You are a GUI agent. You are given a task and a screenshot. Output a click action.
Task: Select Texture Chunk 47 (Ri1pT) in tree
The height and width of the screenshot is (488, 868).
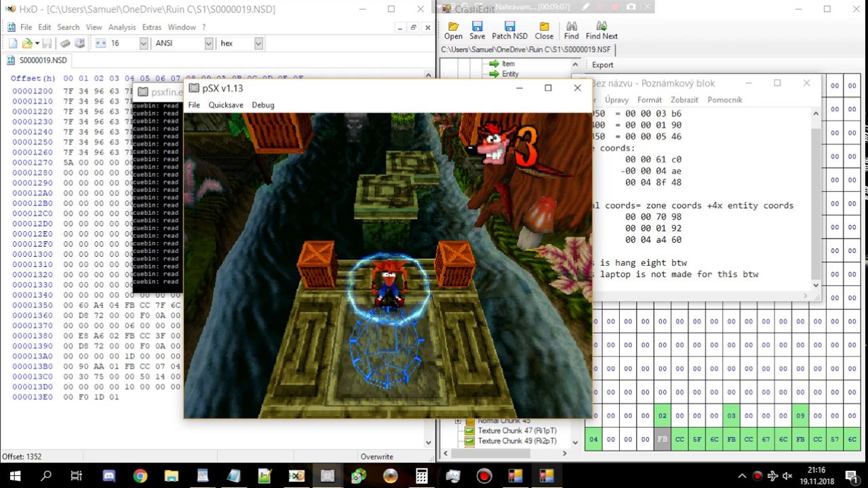(x=517, y=430)
